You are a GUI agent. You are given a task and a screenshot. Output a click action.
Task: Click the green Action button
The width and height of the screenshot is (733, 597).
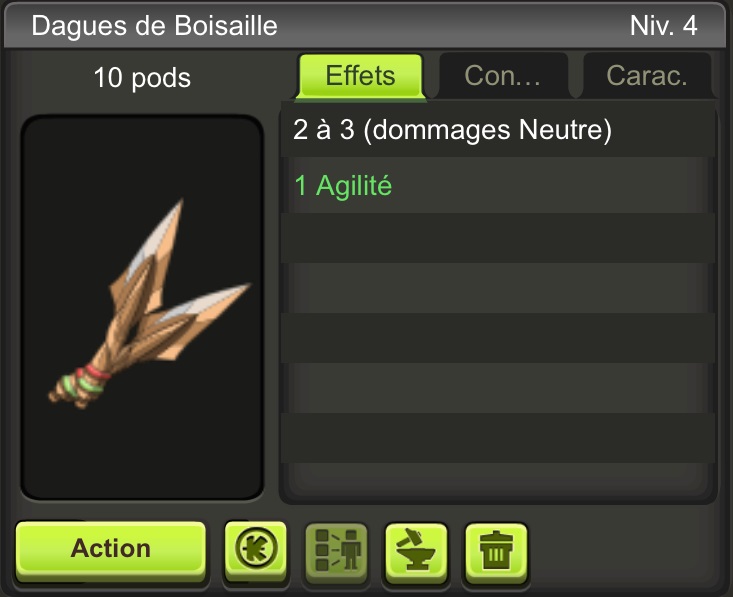point(111,548)
